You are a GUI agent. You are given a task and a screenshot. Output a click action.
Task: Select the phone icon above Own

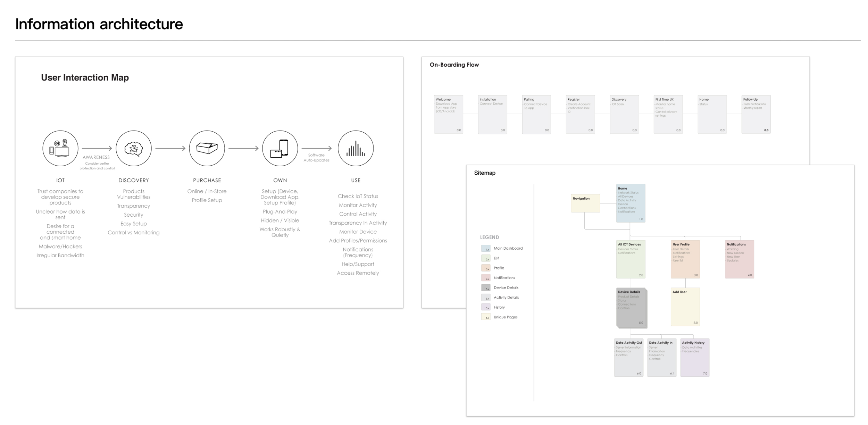(280, 148)
